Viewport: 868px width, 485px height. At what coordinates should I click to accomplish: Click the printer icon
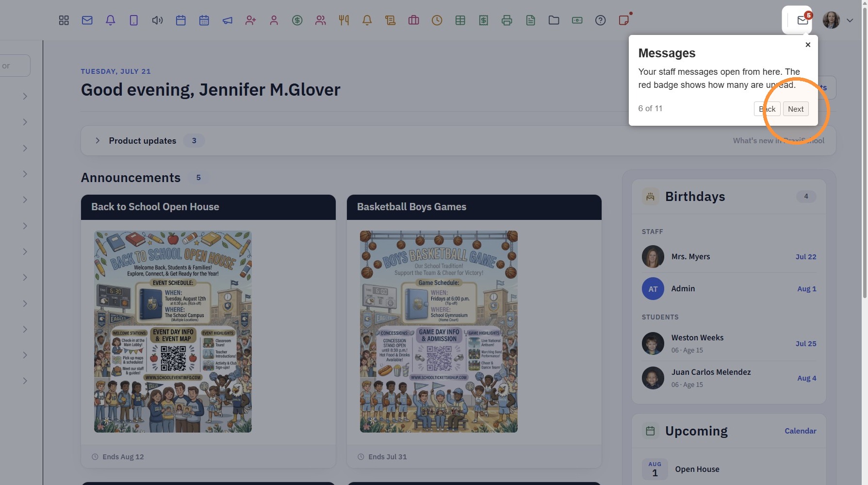(507, 20)
